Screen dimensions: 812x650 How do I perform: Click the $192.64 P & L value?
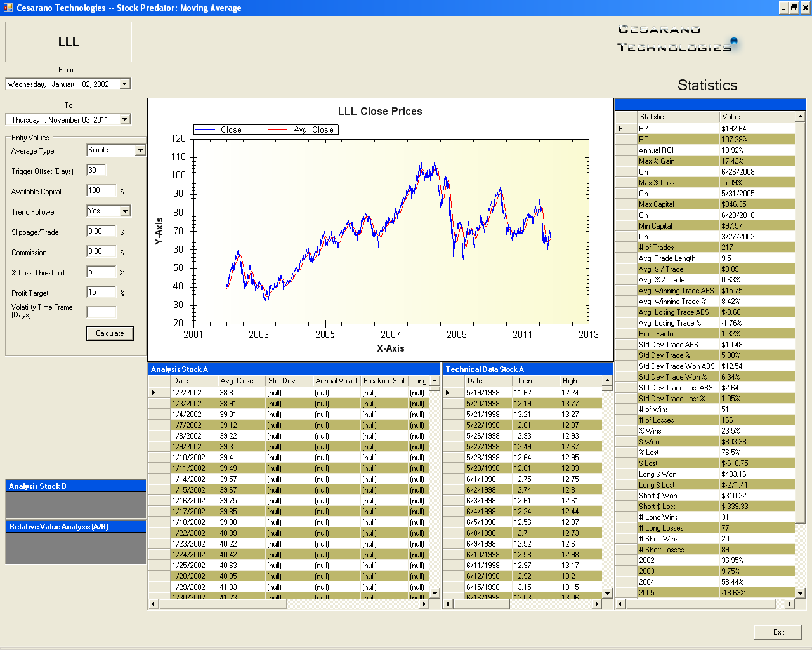tap(757, 129)
